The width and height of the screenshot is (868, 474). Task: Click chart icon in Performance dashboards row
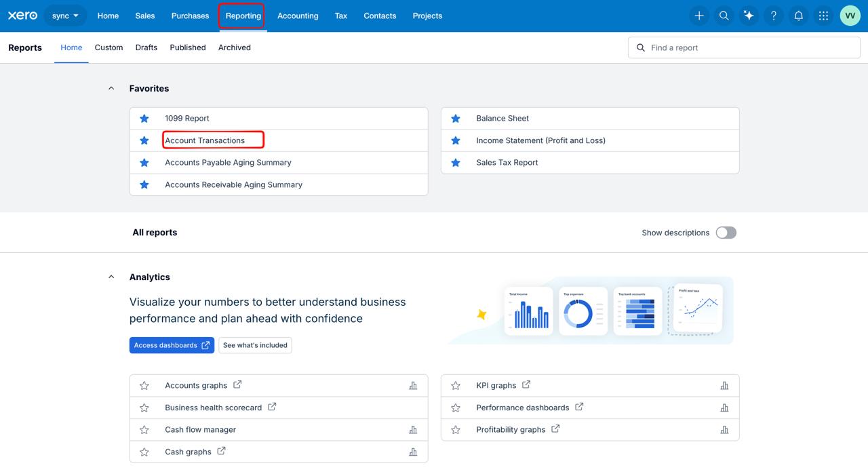(x=724, y=408)
